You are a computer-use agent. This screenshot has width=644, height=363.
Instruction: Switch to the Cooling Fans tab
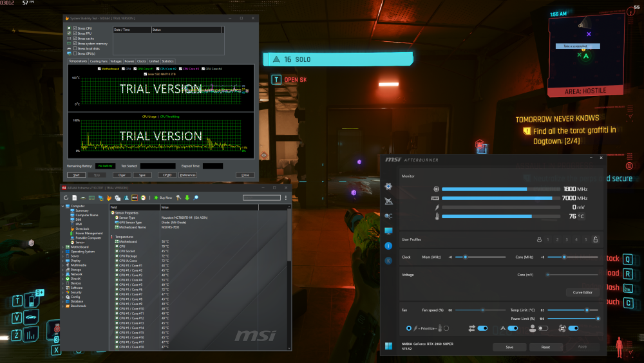tap(99, 61)
